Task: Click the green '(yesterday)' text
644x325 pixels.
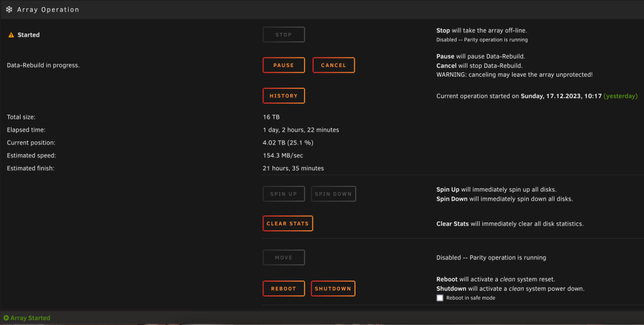Action: 621,96
